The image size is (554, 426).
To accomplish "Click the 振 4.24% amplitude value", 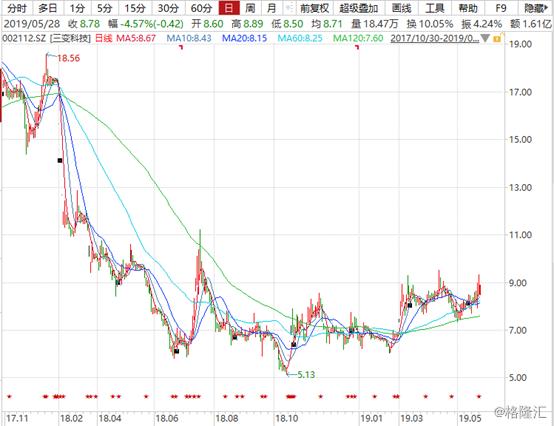I will [482, 24].
